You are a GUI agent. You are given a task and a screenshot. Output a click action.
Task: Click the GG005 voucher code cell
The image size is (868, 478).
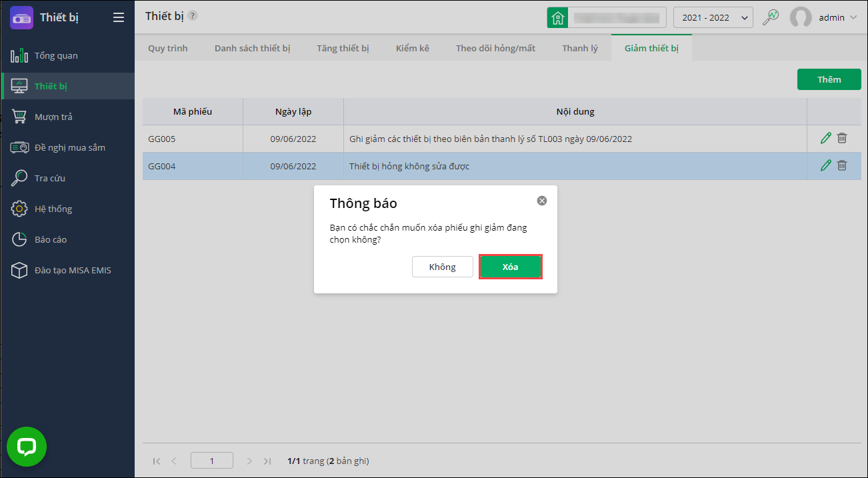point(193,139)
